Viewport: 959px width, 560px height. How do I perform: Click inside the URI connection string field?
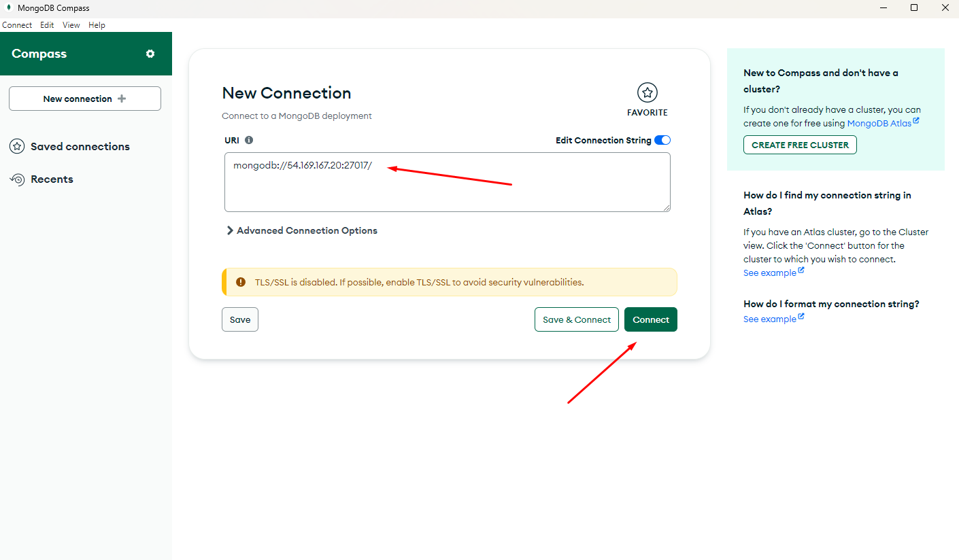447,187
